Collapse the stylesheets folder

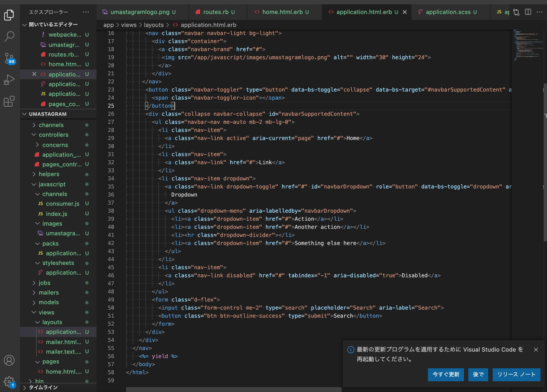coord(58,263)
